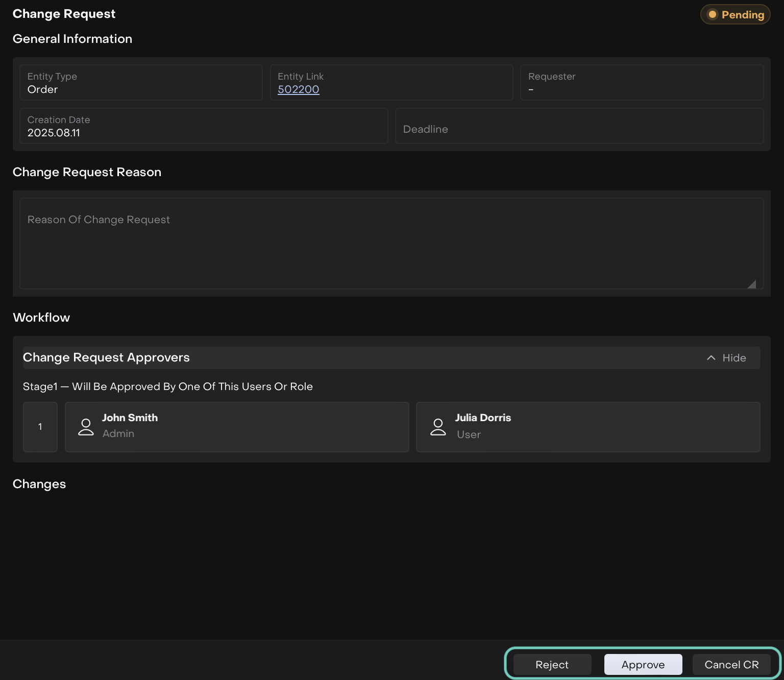
Task: Reject the change request
Action: (552, 665)
